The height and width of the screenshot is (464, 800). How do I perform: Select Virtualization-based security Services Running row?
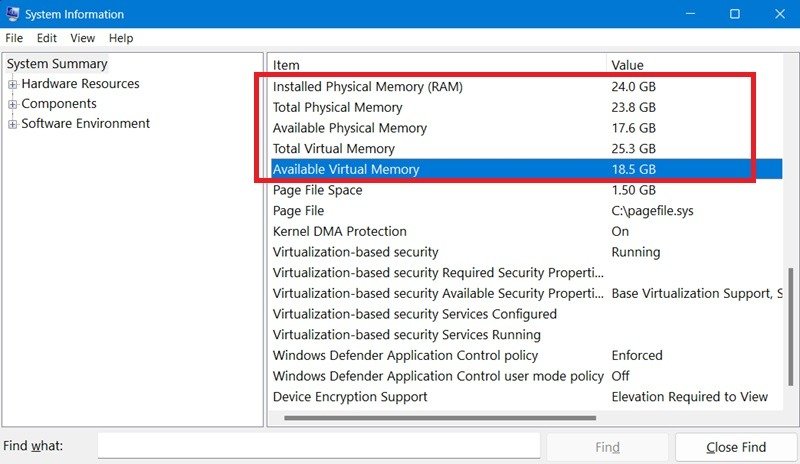(x=526, y=335)
